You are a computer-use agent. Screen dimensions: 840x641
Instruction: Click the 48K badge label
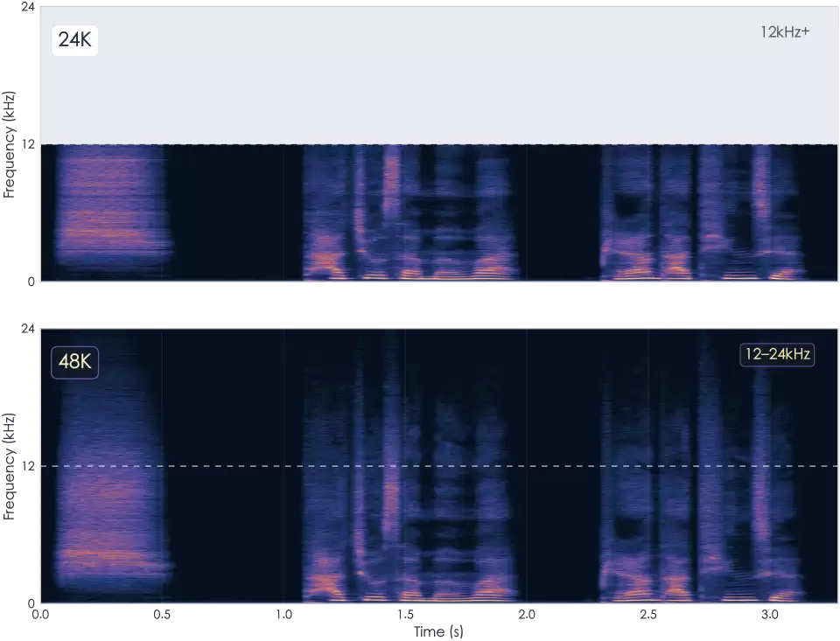tap(74, 363)
